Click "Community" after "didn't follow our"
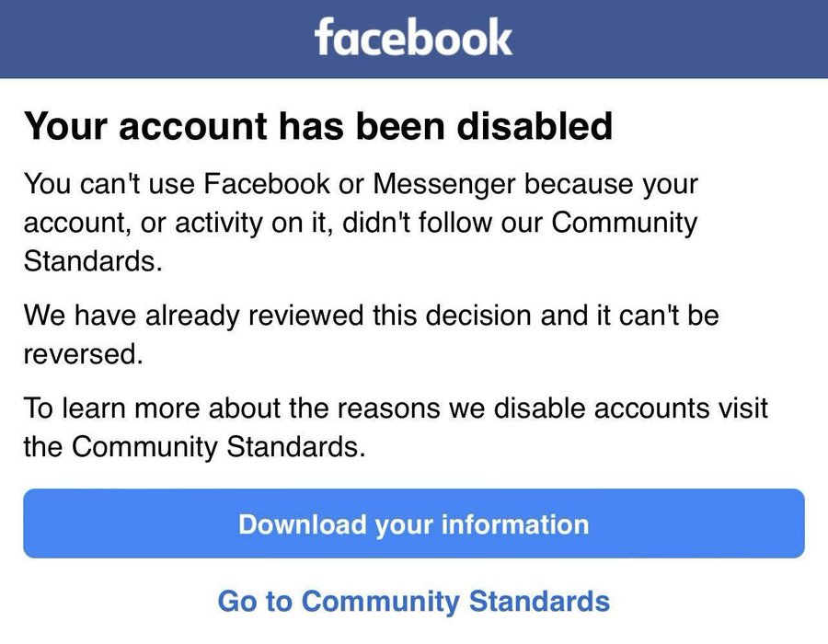The width and height of the screenshot is (828, 644). pyautogui.click(x=625, y=223)
